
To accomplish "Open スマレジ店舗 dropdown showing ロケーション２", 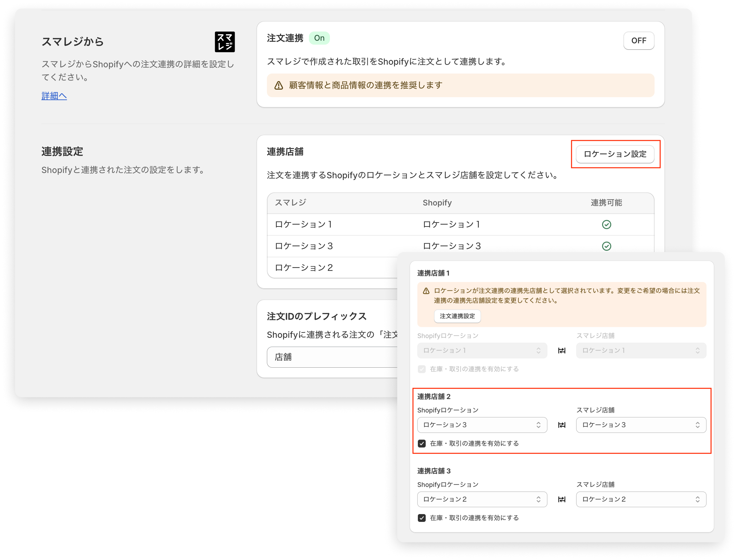I will click(x=641, y=499).
